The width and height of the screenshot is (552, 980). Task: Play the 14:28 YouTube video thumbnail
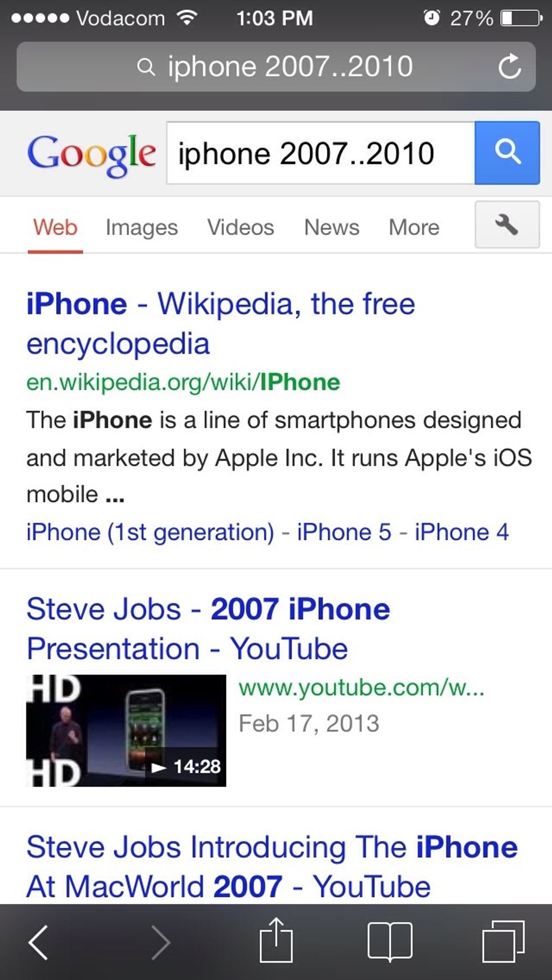coord(126,730)
